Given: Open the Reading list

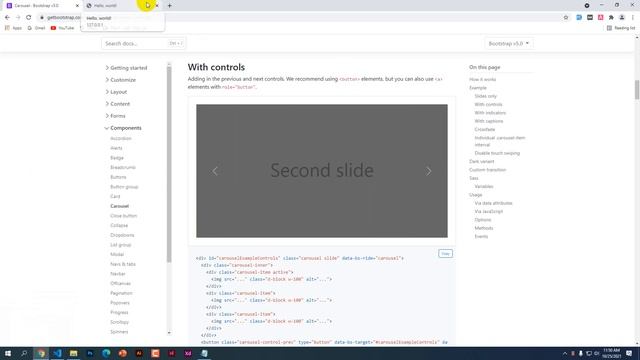Looking at the screenshot, I should click(621, 28).
